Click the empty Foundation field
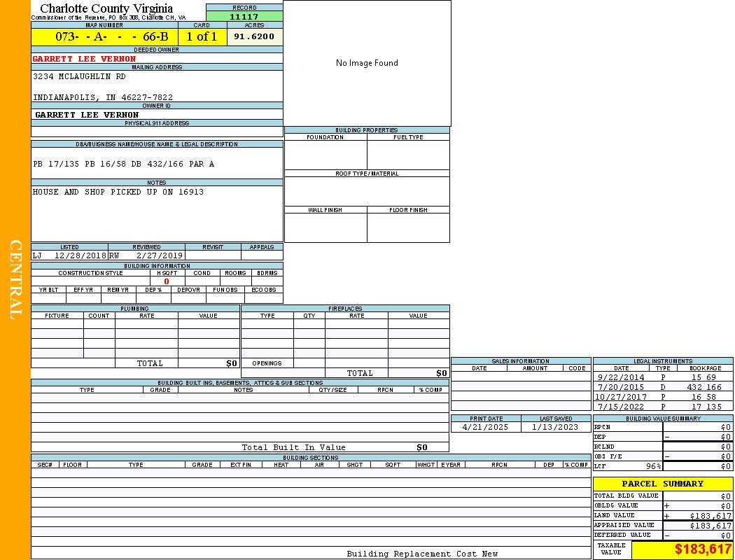The image size is (735, 560). tap(325, 155)
